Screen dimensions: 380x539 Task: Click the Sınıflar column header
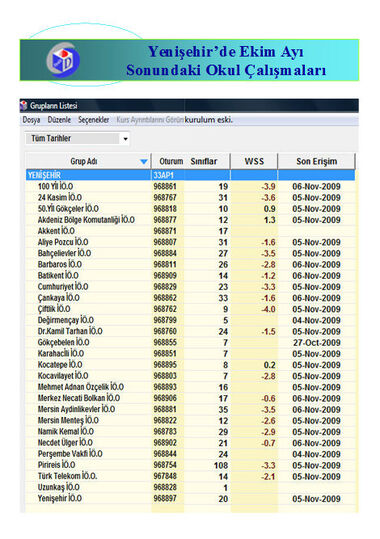click(x=204, y=161)
